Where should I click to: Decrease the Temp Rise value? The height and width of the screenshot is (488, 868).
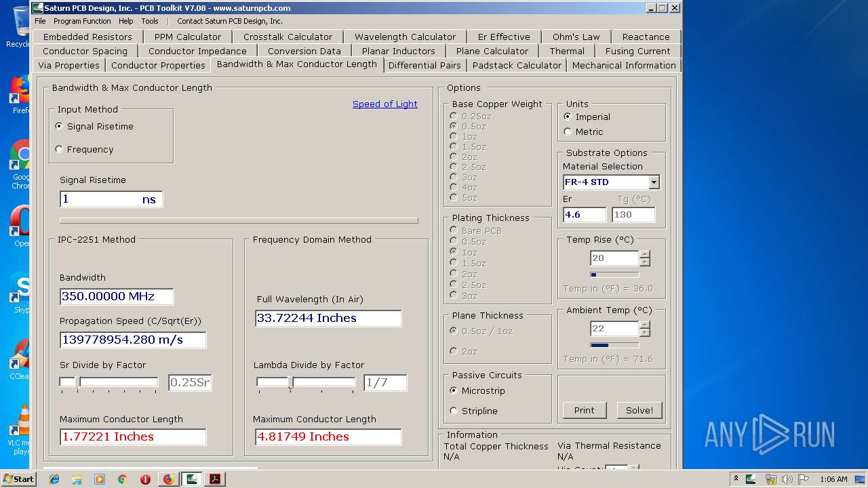pyautogui.click(x=645, y=262)
